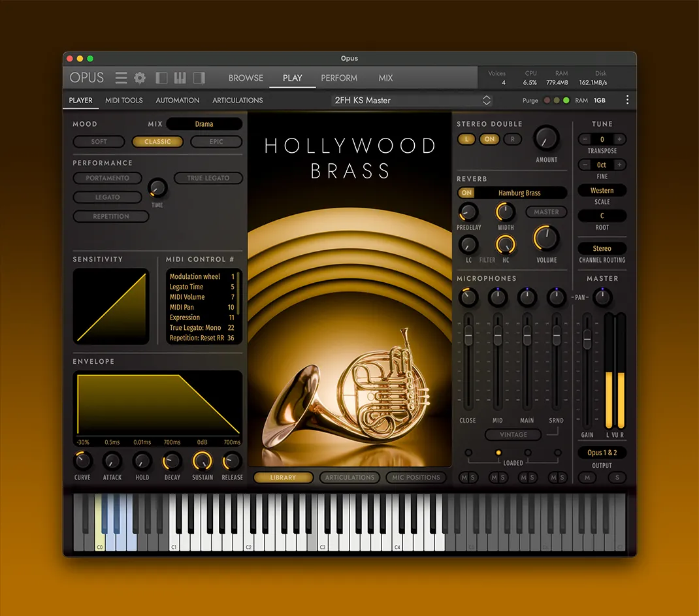Viewport: 699px width, 616px height.
Task: Show the Mic Positions view
Action: click(416, 478)
